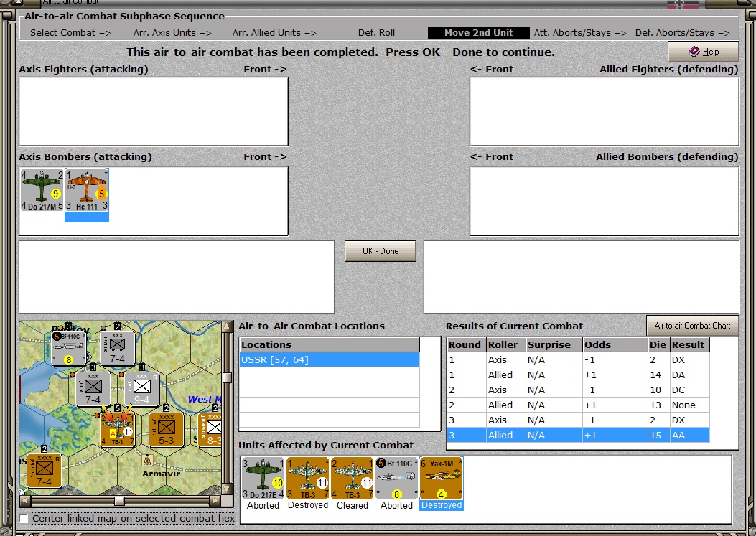Select the Do 217M bomber counter

click(42, 190)
